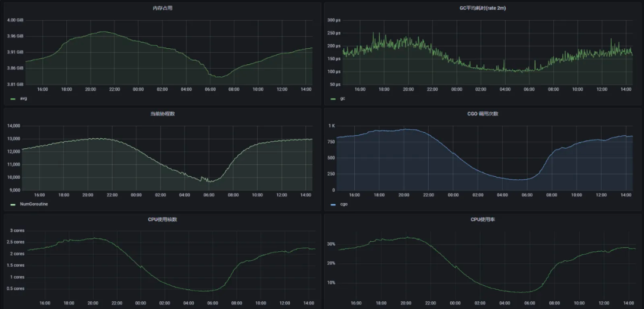Click the blue cgo legend color swatch

tap(333, 204)
